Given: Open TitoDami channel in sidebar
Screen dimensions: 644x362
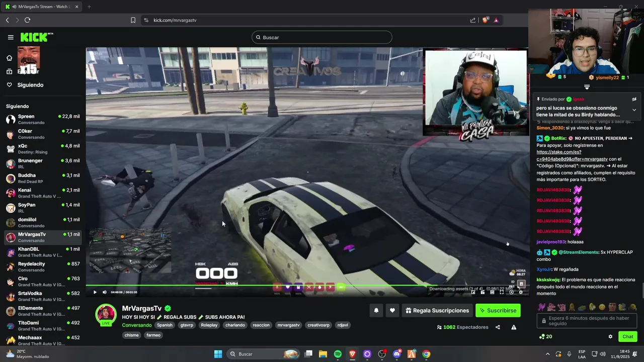Looking at the screenshot, I should [43, 326].
